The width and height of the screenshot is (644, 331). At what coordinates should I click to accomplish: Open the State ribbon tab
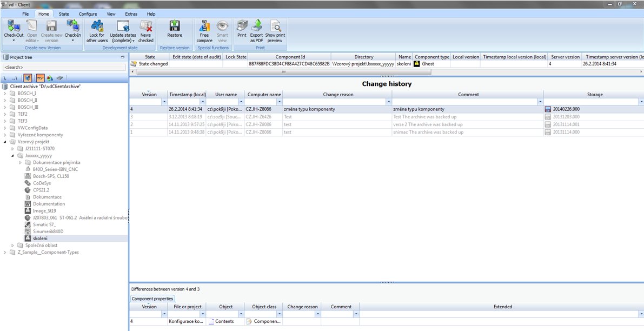coord(64,14)
